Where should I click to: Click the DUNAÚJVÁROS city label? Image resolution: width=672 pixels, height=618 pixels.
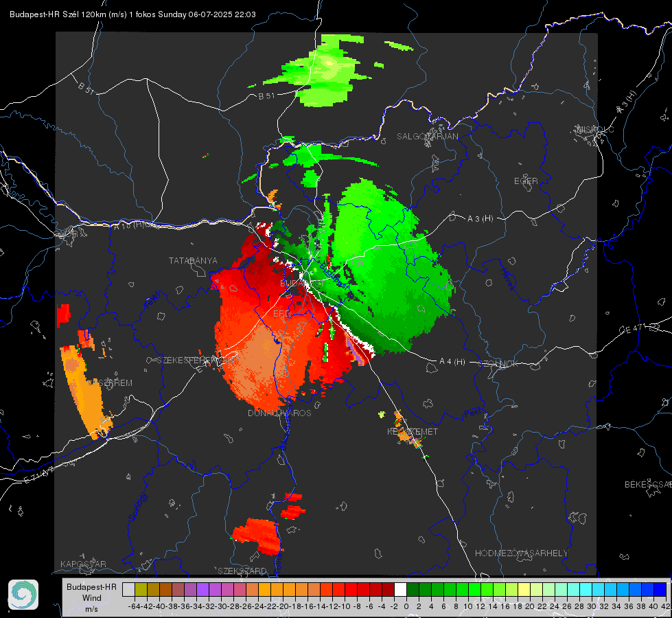tap(279, 413)
